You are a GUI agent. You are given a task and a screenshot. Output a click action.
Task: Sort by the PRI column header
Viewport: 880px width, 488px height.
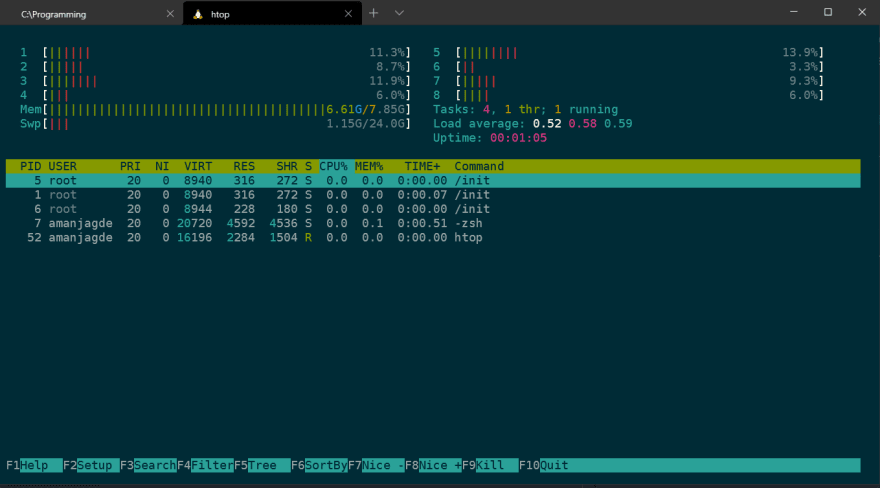click(130, 166)
